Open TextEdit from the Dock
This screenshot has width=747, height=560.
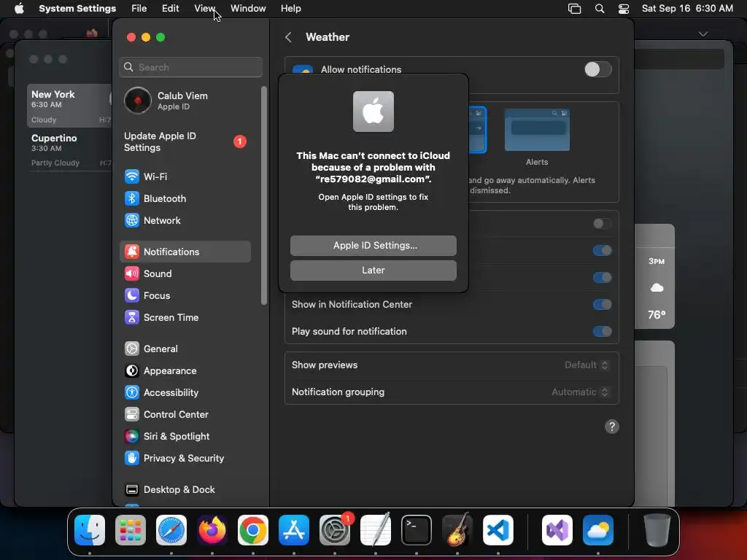[x=376, y=530]
